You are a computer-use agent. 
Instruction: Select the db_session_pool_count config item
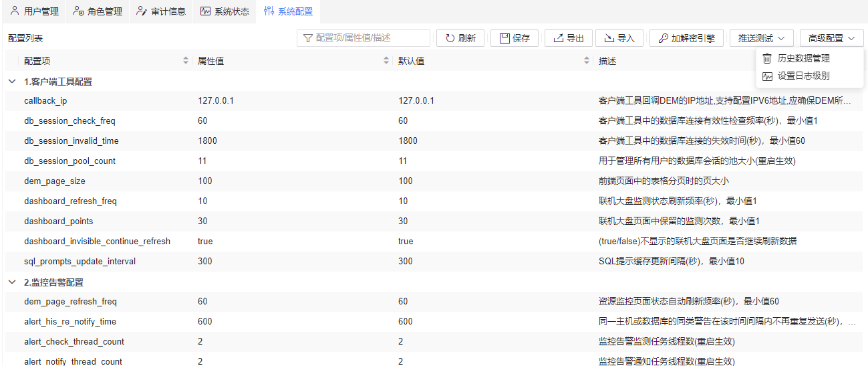(x=69, y=161)
